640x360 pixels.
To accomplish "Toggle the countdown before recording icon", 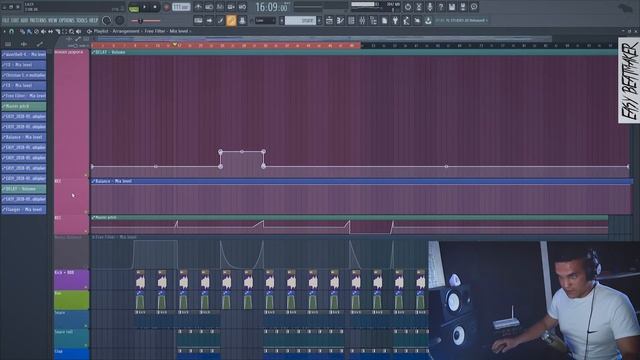I will pyautogui.click(x=220, y=7).
